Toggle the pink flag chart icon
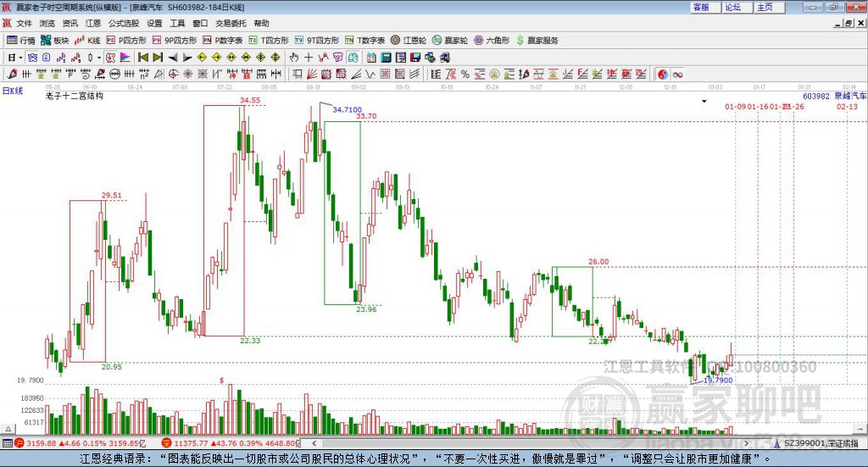This screenshot has width=868, height=467. pos(125,58)
